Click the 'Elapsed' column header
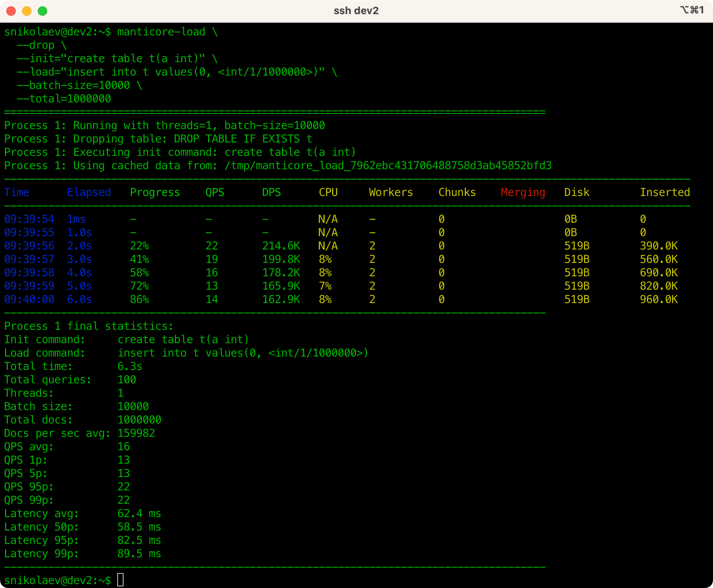 (x=89, y=192)
